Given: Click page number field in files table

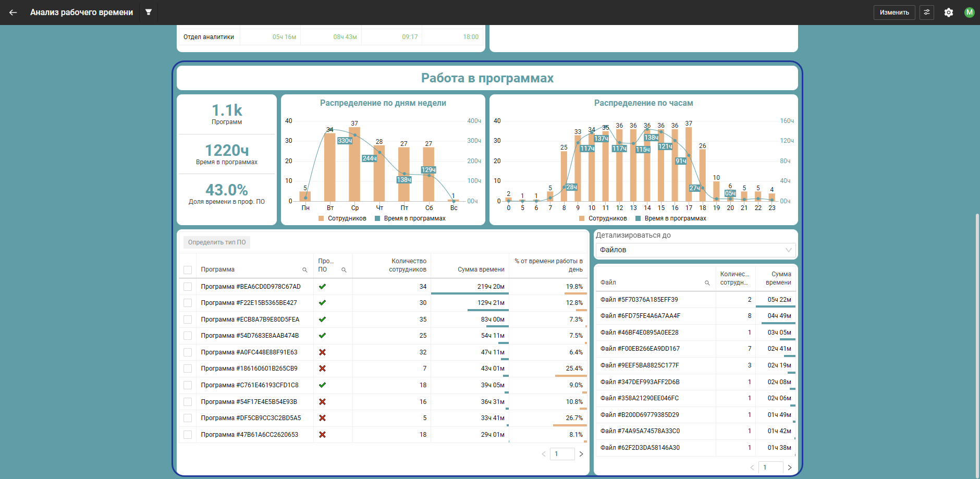Looking at the screenshot, I should 771,468.
